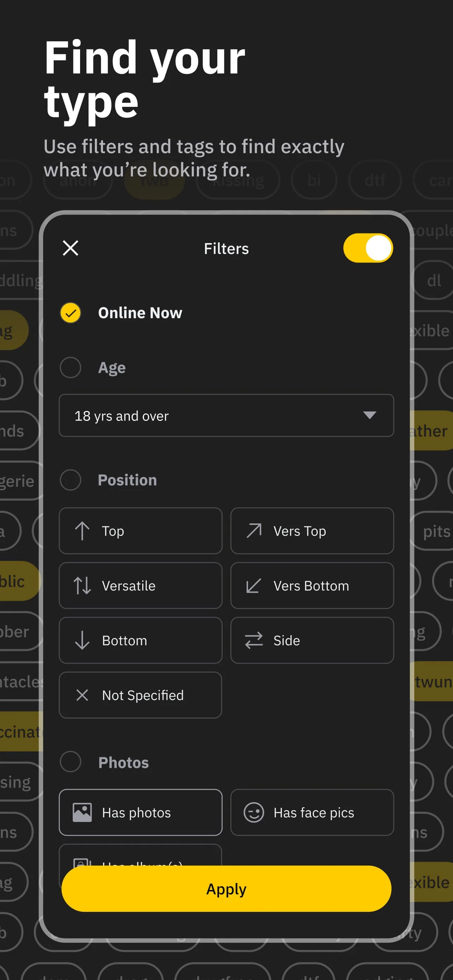Select the Has photos filter option
Image resolution: width=453 pixels, height=980 pixels.
pos(140,812)
